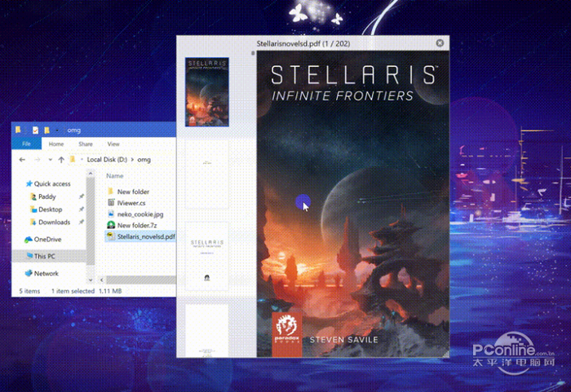This screenshot has width=571, height=392.
Task: Select Quick access in navigation pane
Action: point(52,184)
